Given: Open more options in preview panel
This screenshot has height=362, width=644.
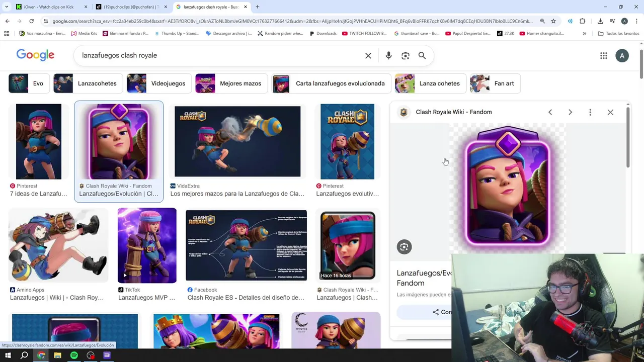Looking at the screenshot, I should [x=590, y=112].
